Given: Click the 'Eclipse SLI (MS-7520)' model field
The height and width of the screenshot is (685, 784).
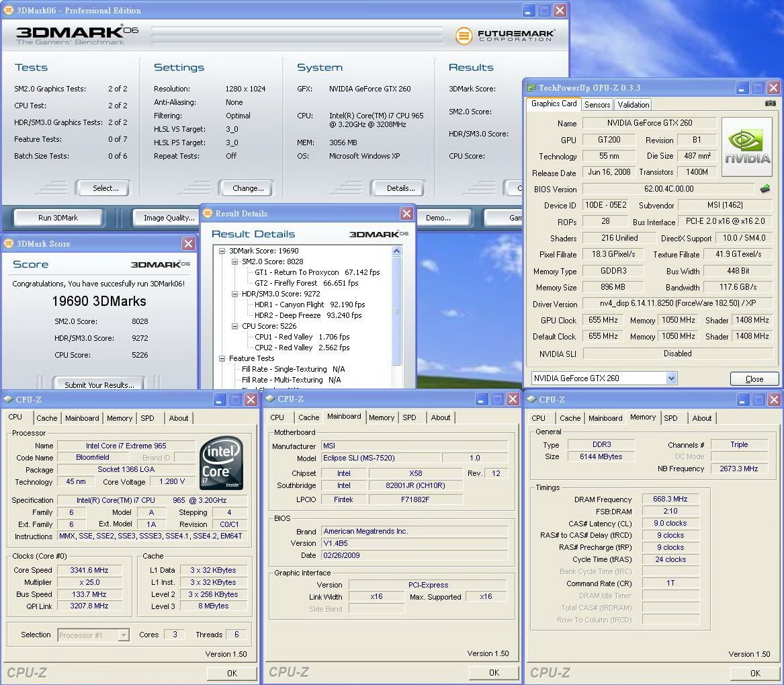Looking at the screenshot, I should pyautogui.click(x=380, y=458).
